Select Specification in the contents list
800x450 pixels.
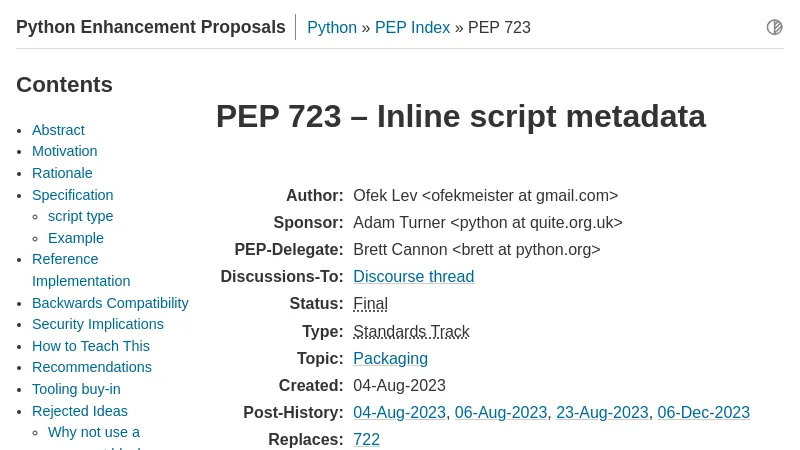pyautogui.click(x=72, y=195)
